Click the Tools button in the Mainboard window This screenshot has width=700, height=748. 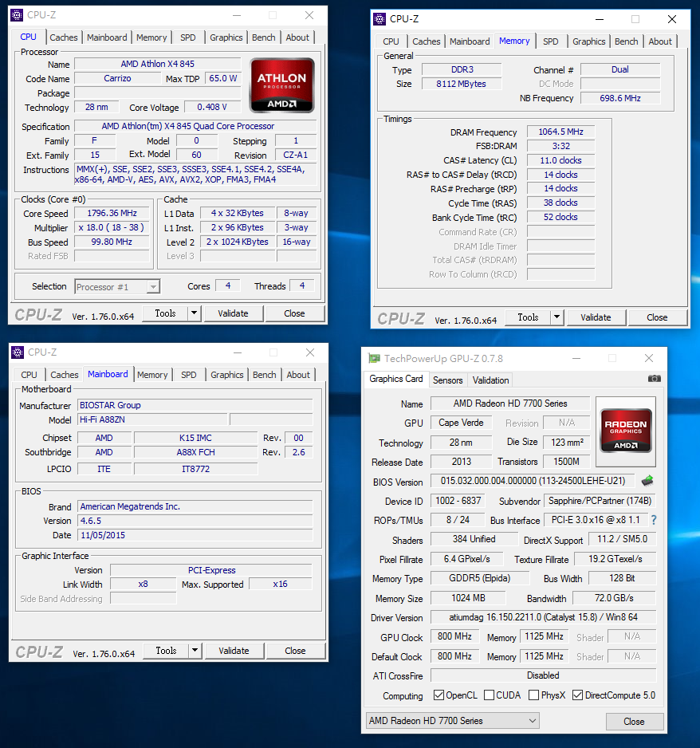click(166, 651)
